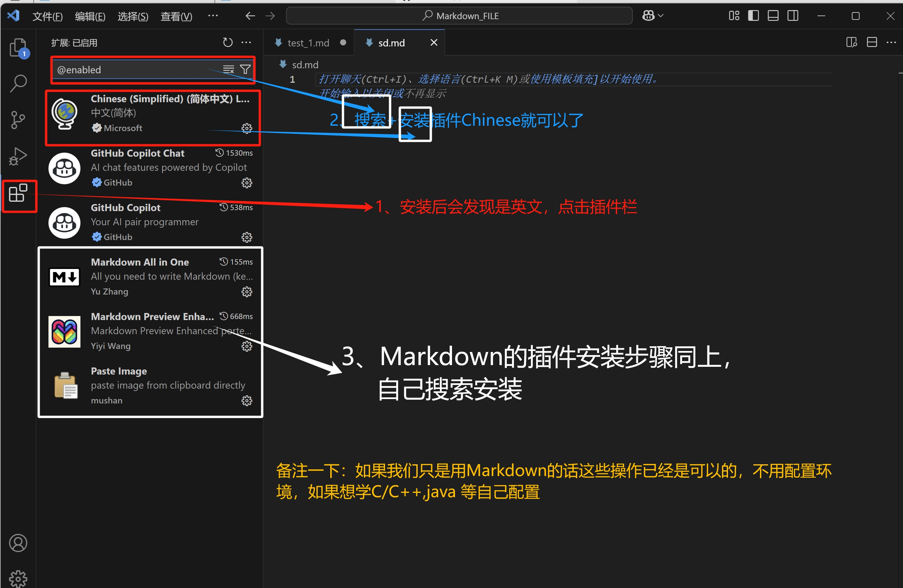This screenshot has height=588, width=903.
Task: Toggle the primary sidebar visibility
Action: pos(753,15)
